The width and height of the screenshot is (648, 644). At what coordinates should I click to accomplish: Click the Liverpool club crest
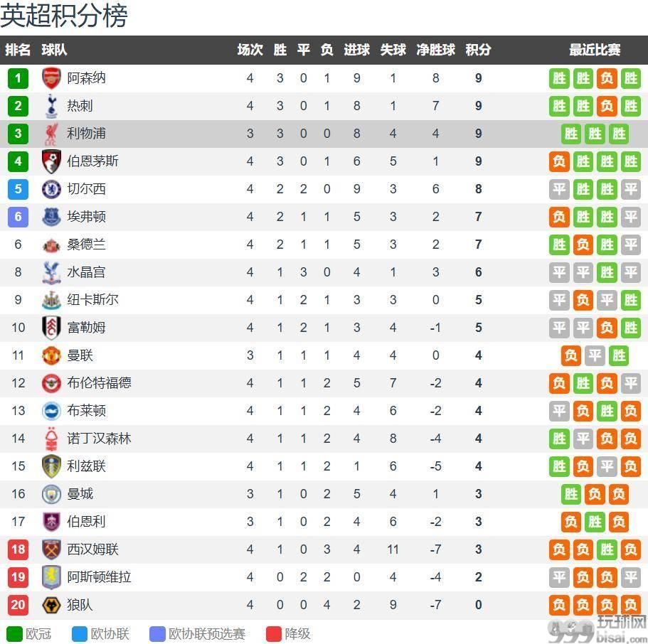51,134
